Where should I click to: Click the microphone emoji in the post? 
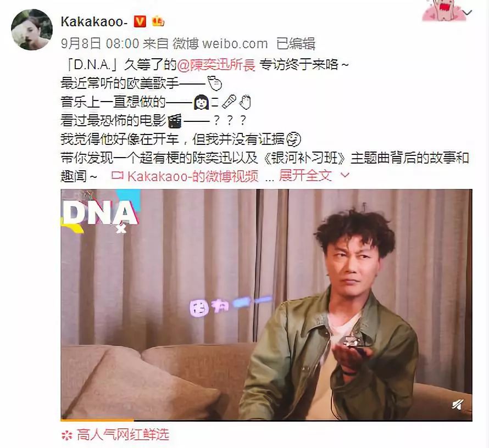tap(229, 102)
